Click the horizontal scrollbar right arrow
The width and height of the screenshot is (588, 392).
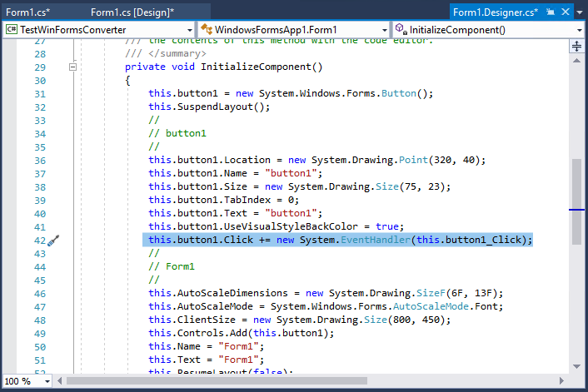pyautogui.click(x=561, y=381)
